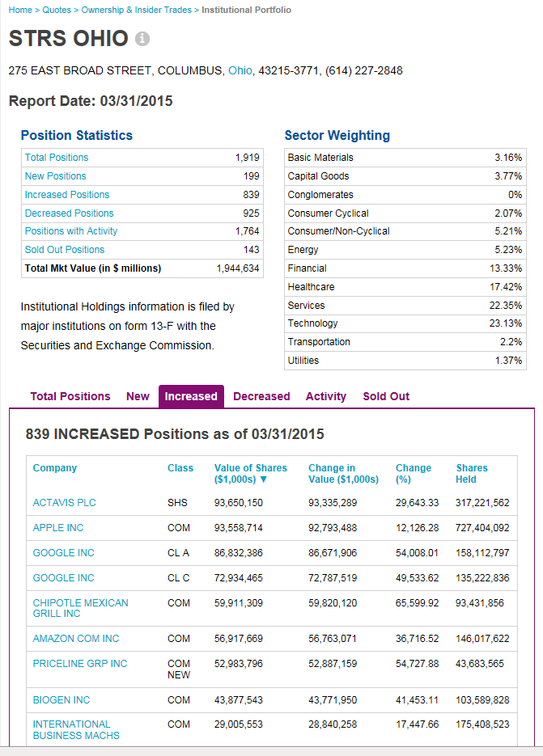
Task: Click the Shares Held column header
Action: coord(472,474)
